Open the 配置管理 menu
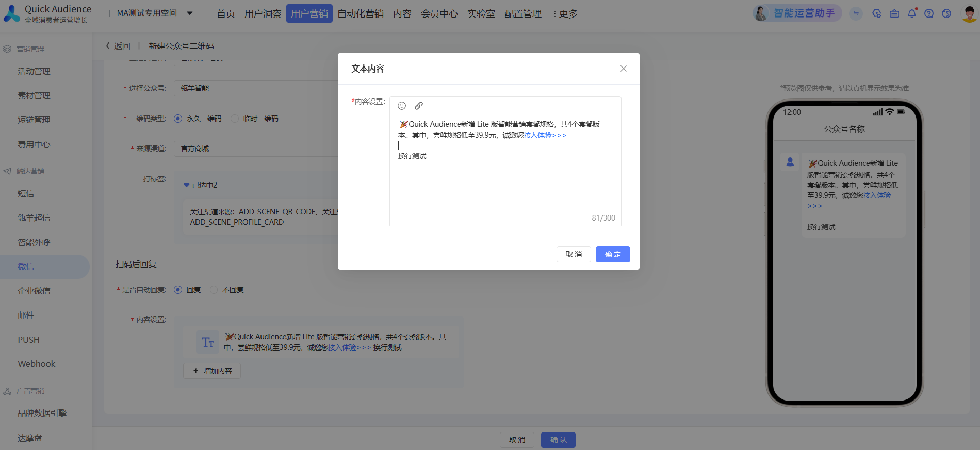 pos(523,13)
